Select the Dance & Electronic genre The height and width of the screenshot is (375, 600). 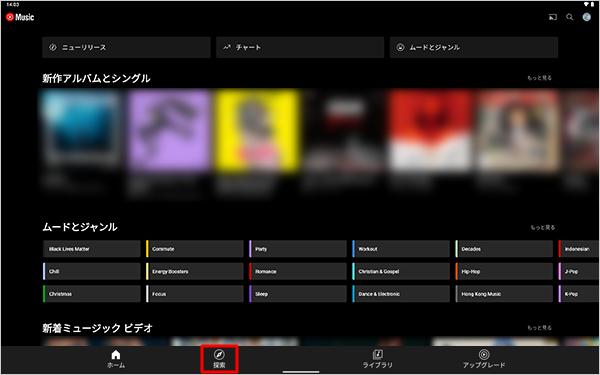401,294
